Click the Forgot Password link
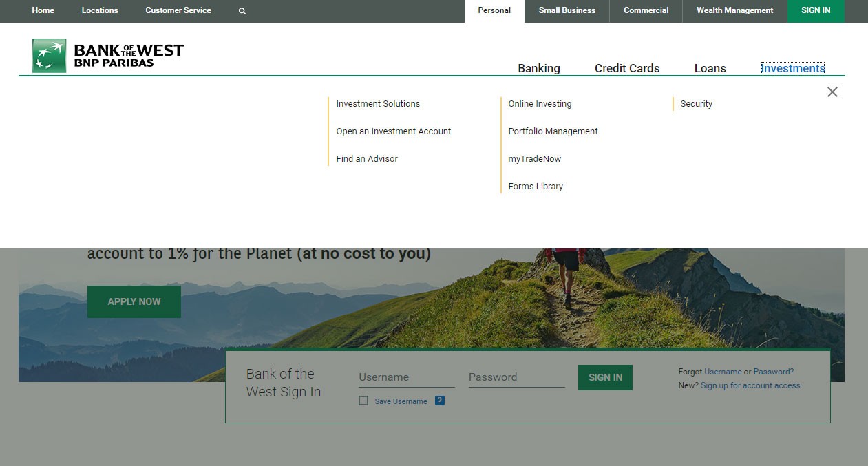 (x=774, y=372)
